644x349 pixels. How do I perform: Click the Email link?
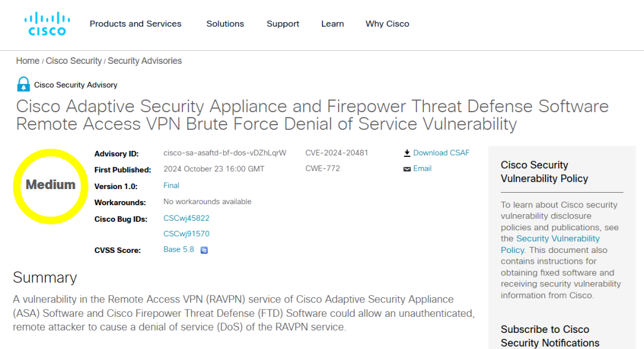pyautogui.click(x=422, y=169)
